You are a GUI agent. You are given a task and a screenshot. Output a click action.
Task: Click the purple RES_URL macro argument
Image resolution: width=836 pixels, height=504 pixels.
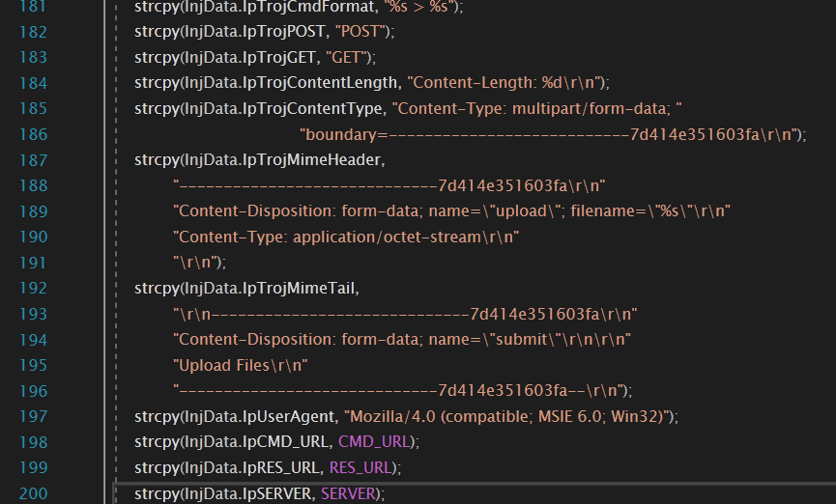tap(361, 467)
